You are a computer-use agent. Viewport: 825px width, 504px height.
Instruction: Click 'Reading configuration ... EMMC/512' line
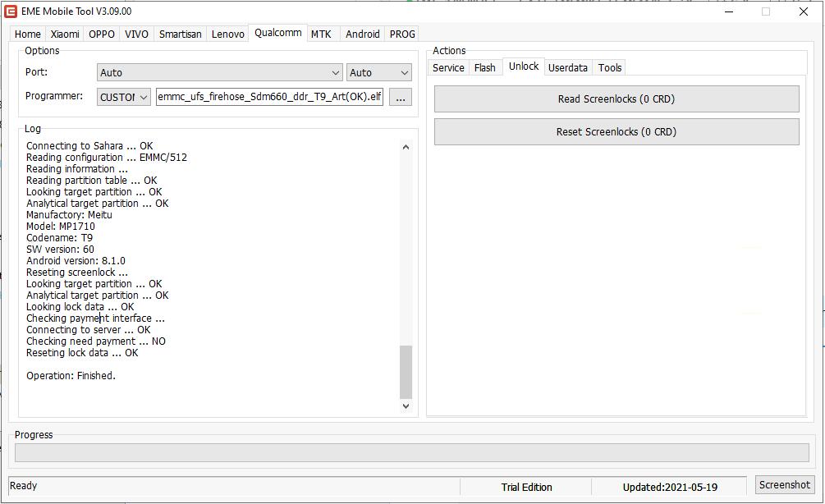click(106, 158)
